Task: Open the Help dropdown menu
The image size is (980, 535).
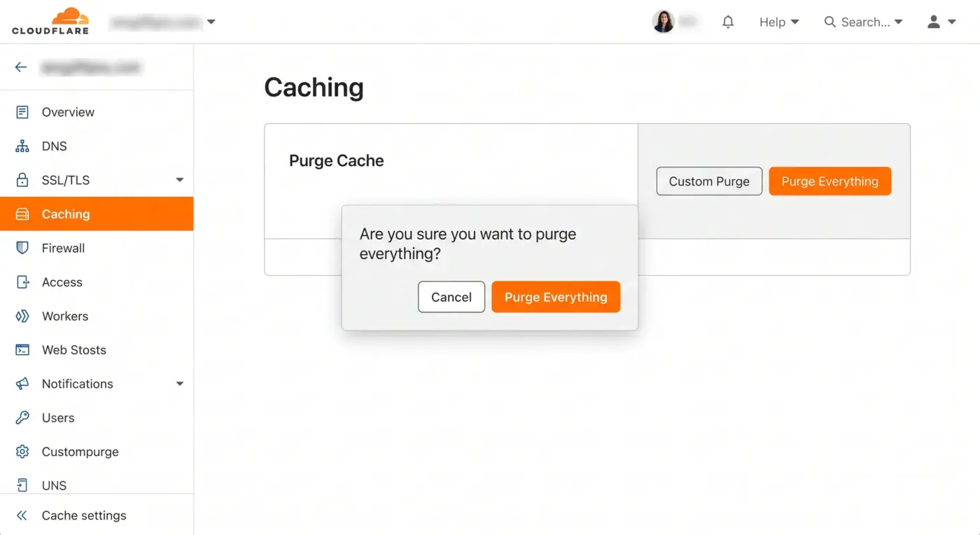Action: 779,22
